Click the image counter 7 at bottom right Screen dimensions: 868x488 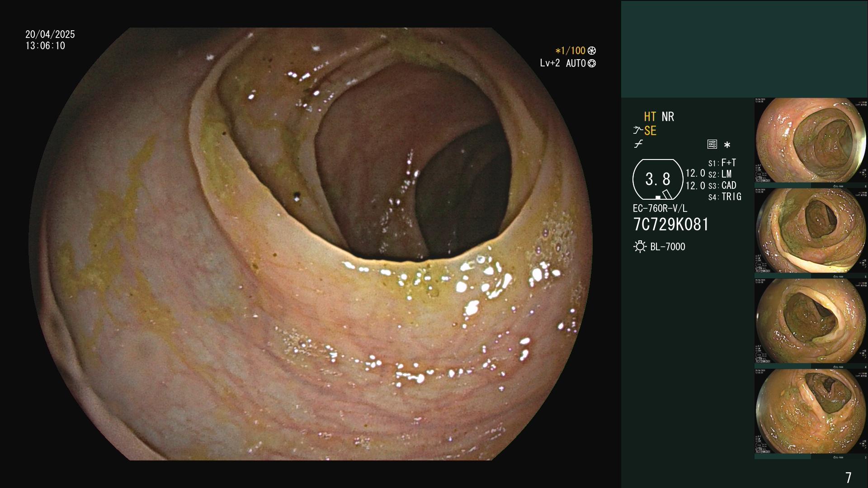click(x=849, y=478)
